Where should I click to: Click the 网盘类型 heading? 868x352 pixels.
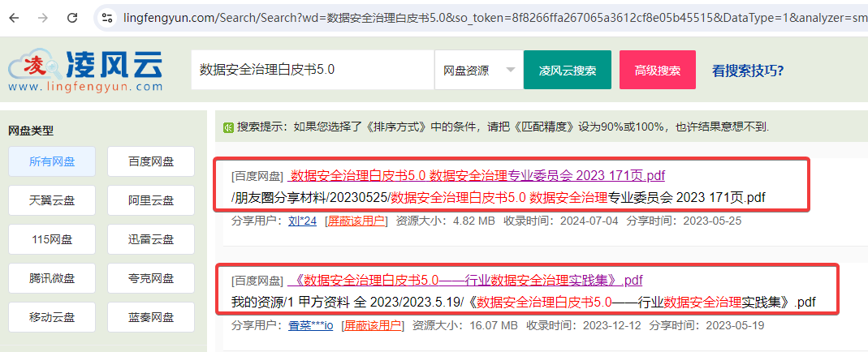[x=31, y=131]
